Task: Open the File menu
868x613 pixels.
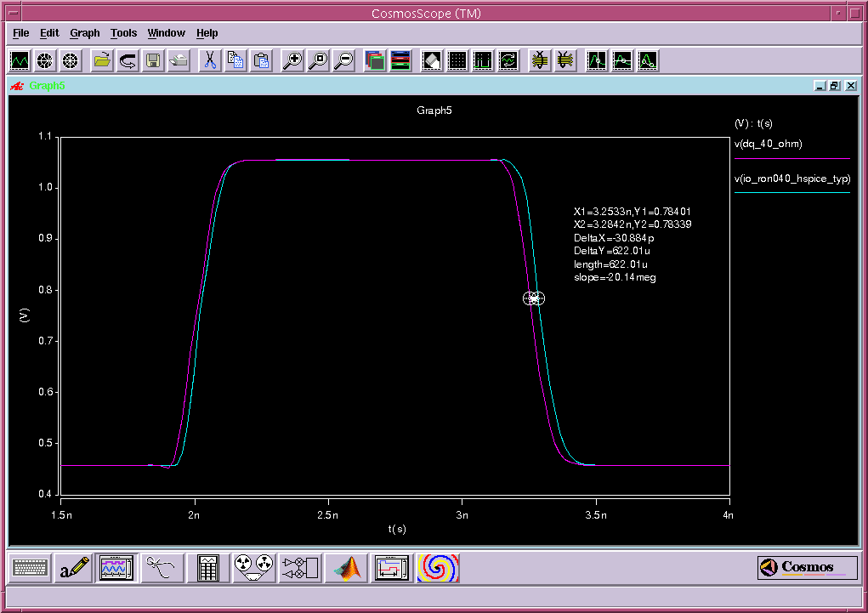Action: click(21, 33)
